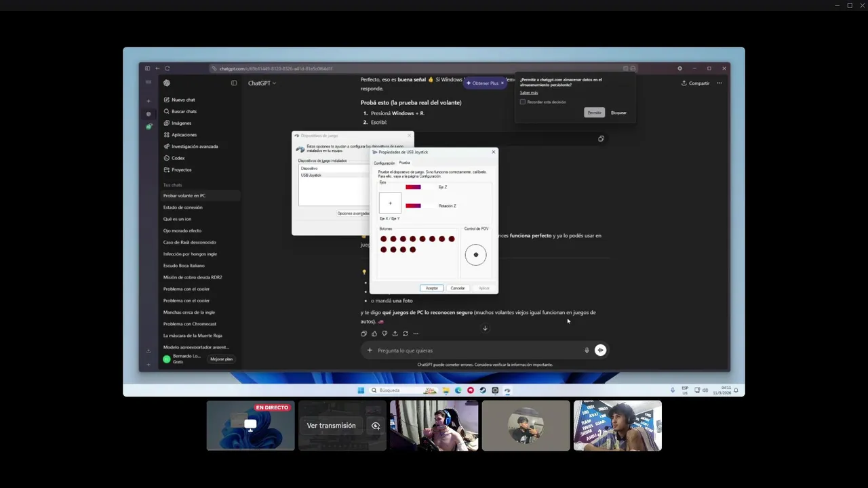The image size is (868, 488).
Task: Click the notification bell in system tray
Action: click(x=736, y=390)
